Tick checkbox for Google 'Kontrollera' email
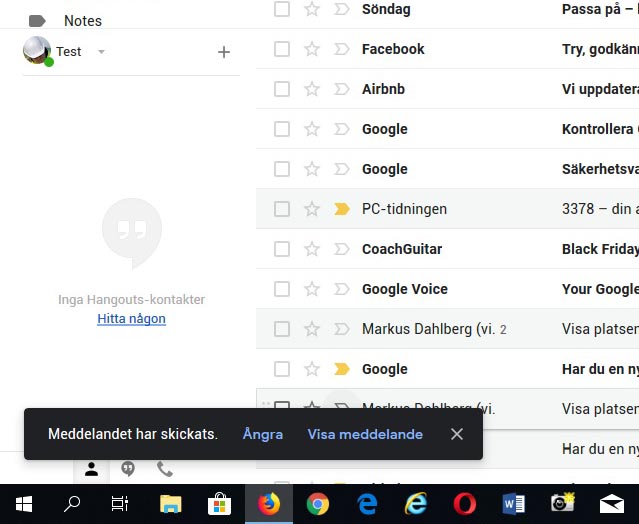 282,129
